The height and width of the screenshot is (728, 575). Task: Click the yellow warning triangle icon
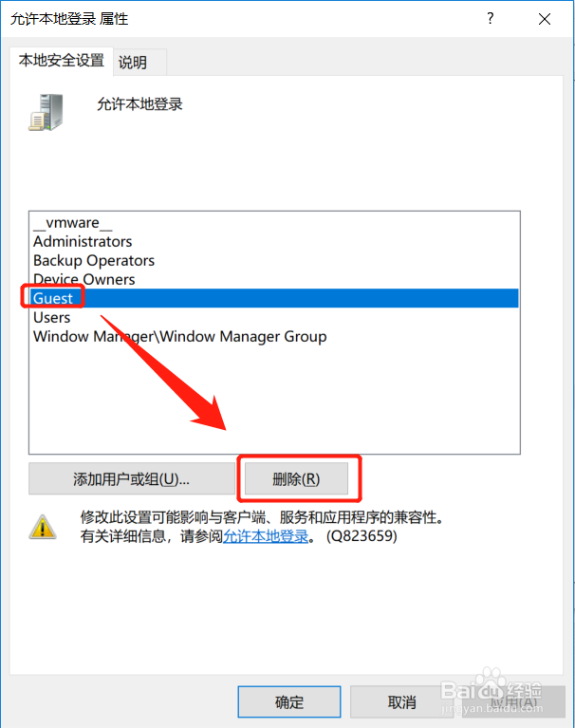(x=43, y=527)
